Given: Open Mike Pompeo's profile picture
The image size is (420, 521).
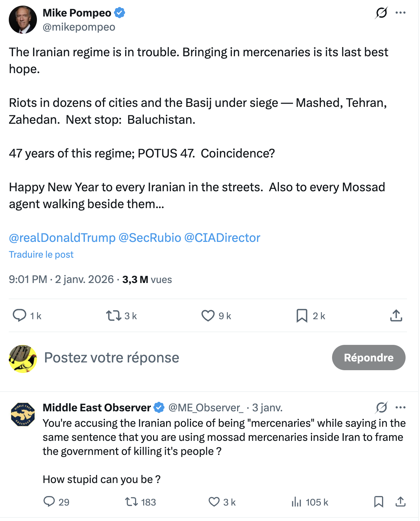Looking at the screenshot, I should pyautogui.click(x=23, y=20).
